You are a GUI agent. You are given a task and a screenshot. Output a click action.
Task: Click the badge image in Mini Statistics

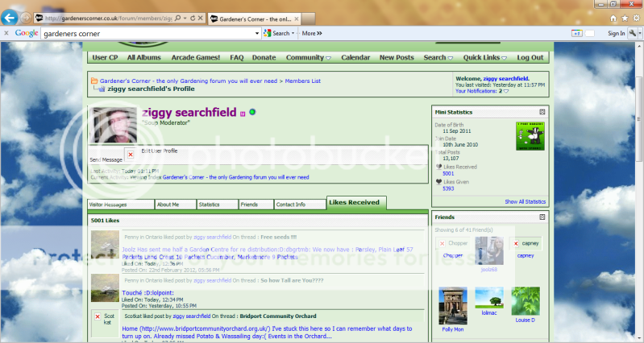tap(530, 136)
